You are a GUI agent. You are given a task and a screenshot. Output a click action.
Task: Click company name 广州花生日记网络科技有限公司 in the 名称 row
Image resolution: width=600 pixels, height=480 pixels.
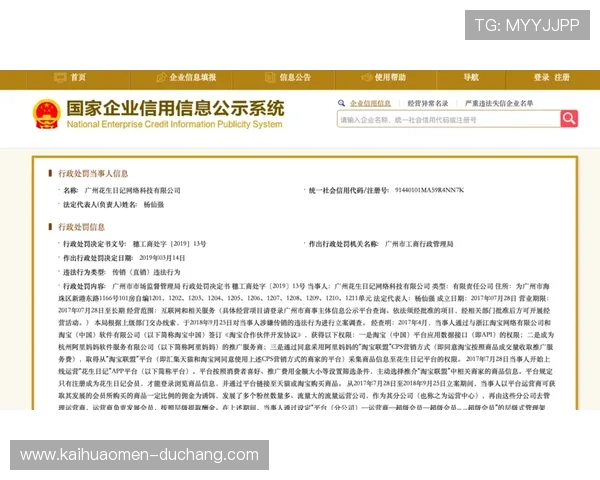coord(132,191)
